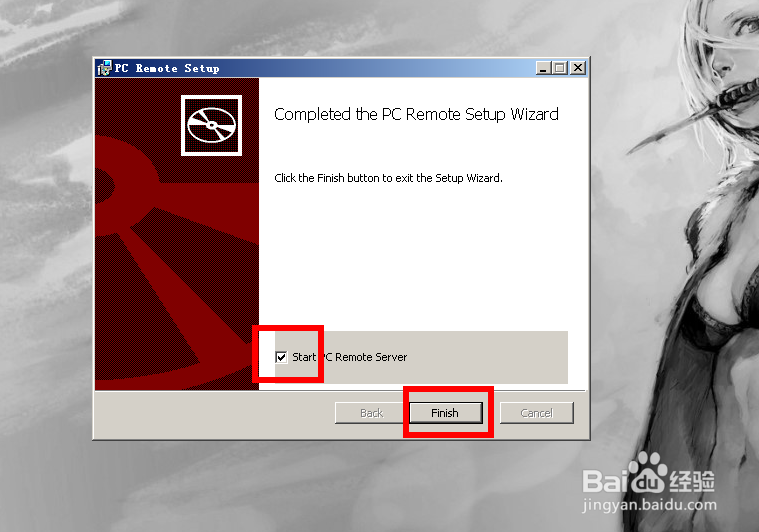Click the "PC Remote Setup" title bar text
The image size is (759, 532).
(167, 68)
